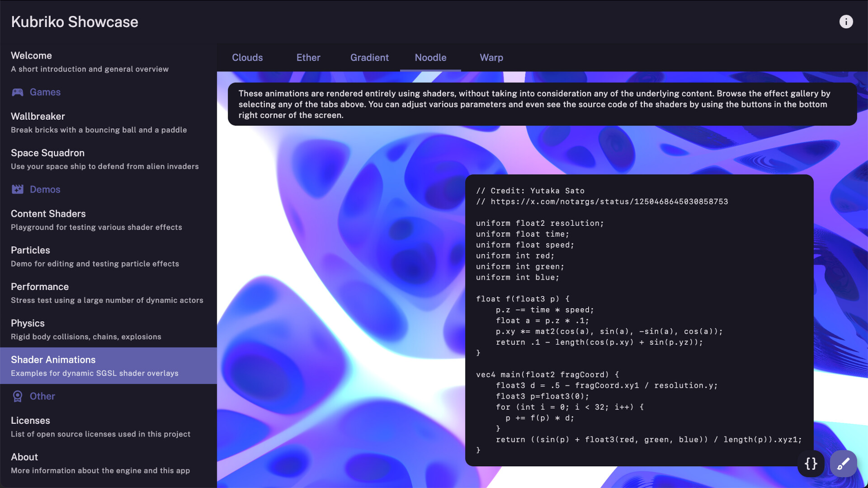Click 'Playground for testing various shader effects' subtitle

pyautogui.click(x=96, y=227)
